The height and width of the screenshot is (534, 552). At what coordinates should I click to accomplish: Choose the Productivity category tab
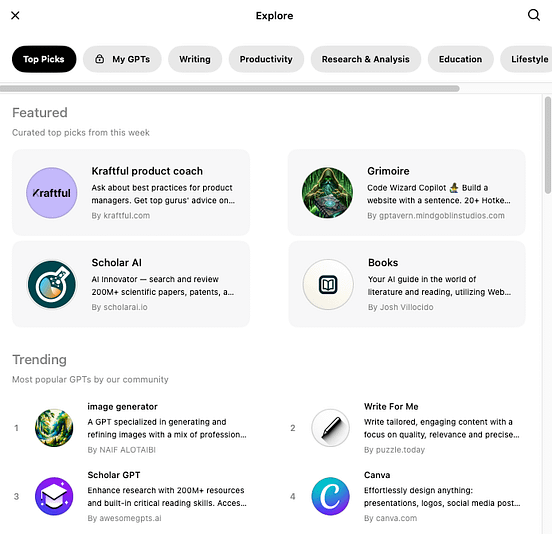tap(266, 59)
